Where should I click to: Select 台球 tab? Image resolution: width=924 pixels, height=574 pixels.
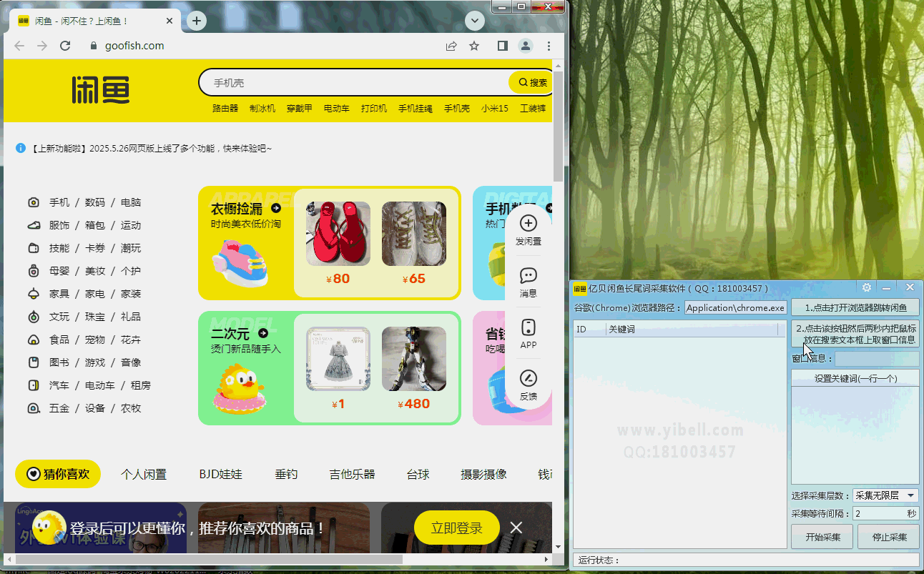coord(418,474)
